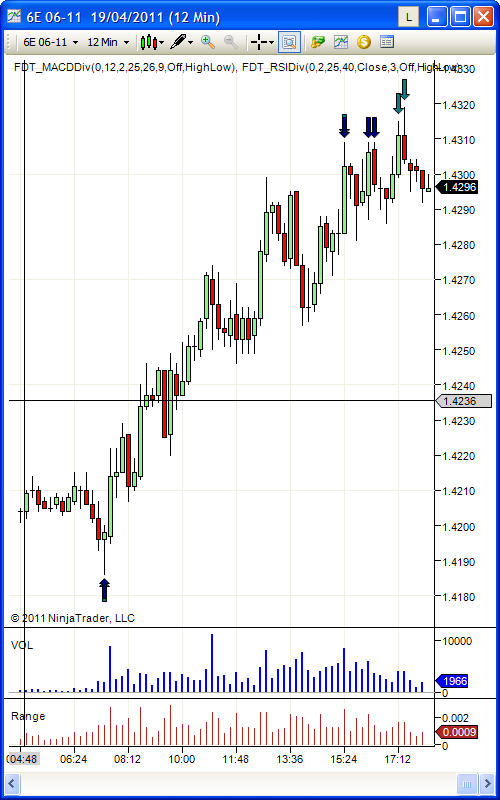
Task: Open the chart properties table icon
Action: pos(387,42)
